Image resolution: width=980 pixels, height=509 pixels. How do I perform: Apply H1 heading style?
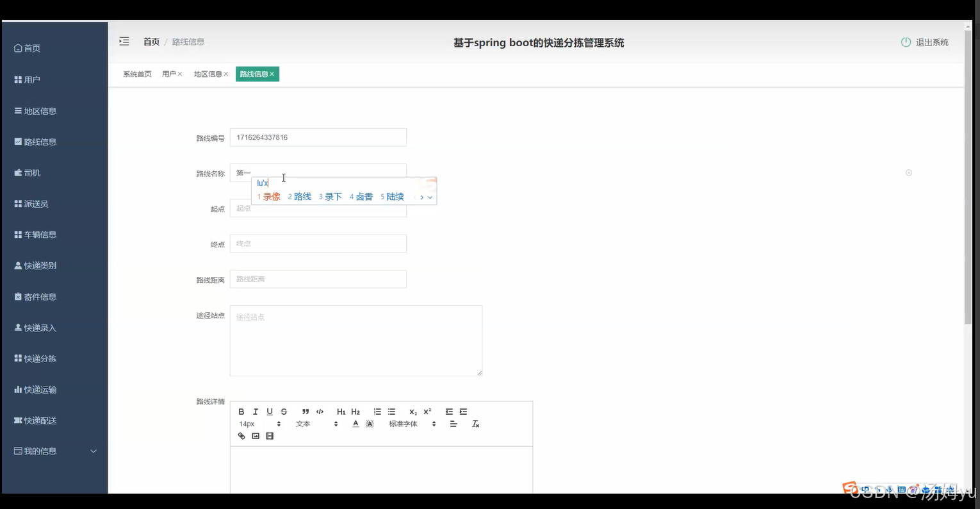(x=341, y=412)
